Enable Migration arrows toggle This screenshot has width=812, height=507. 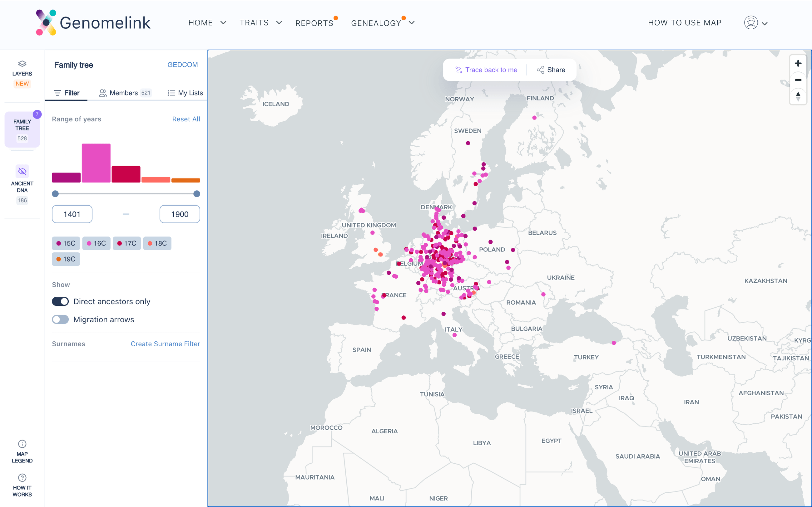click(x=60, y=319)
